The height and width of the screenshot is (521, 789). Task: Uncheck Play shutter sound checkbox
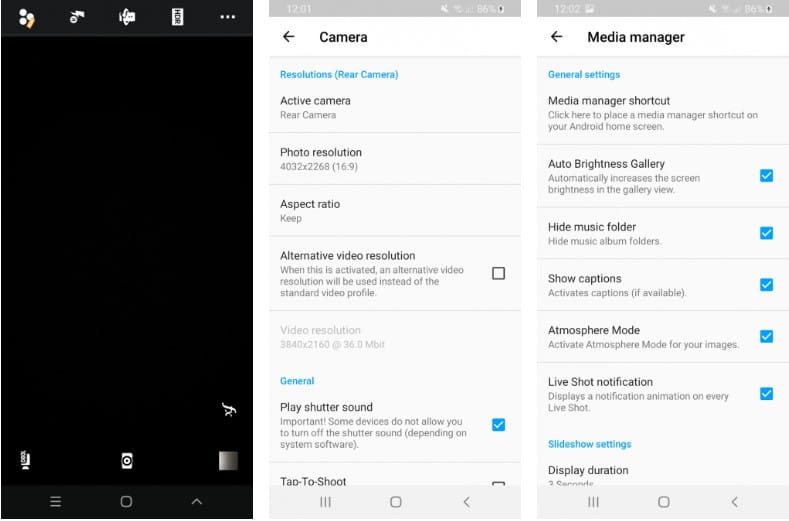tap(498, 425)
